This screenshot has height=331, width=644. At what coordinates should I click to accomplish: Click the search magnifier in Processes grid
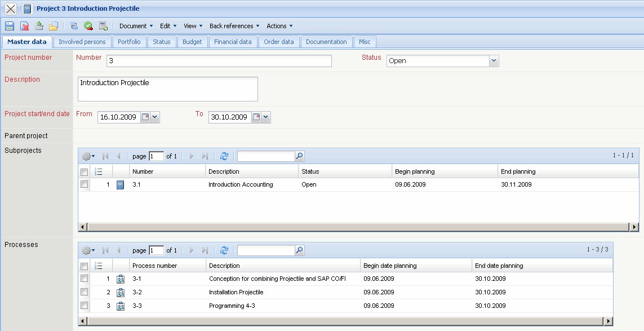coord(300,250)
